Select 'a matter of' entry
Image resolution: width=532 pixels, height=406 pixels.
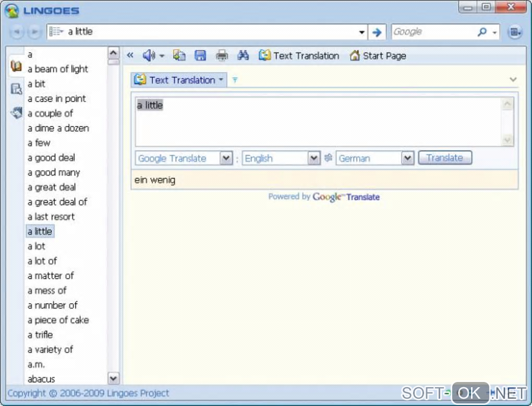tap(51, 276)
